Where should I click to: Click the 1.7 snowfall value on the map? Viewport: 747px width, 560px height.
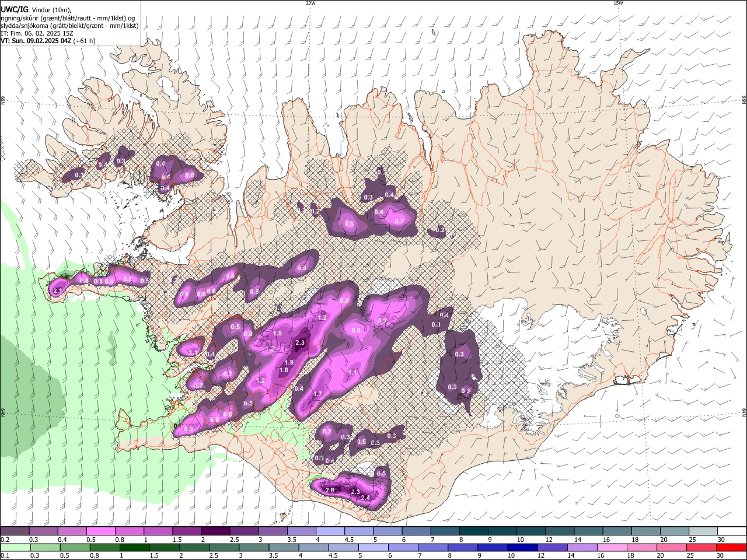(318, 394)
